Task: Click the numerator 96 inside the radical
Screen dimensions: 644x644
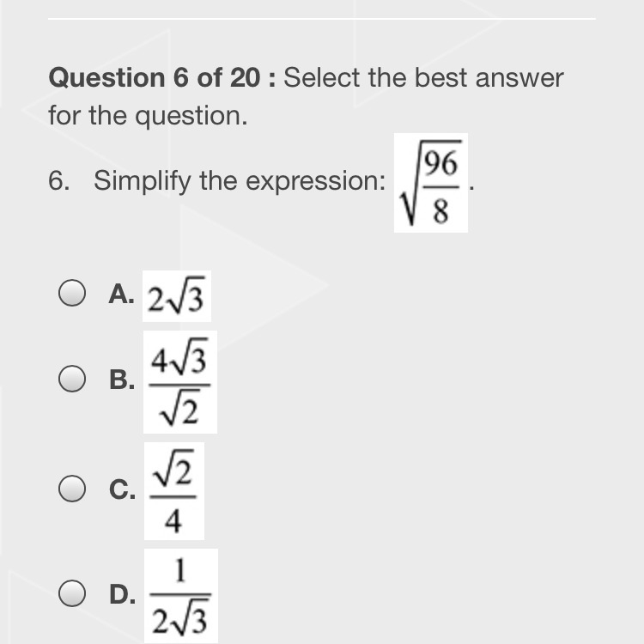Action: pyautogui.click(x=440, y=163)
